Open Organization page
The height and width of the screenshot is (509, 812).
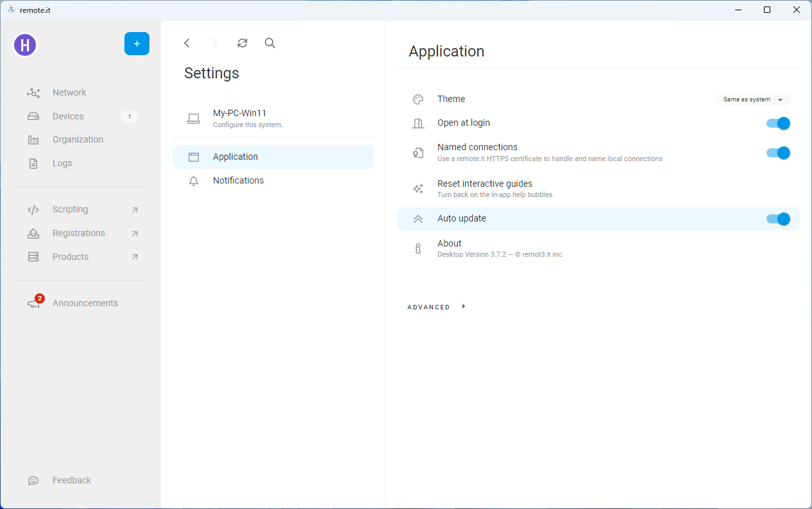78,139
